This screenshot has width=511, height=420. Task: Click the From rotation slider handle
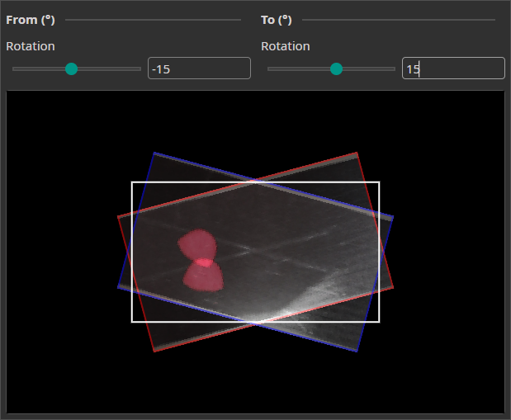[x=71, y=69]
